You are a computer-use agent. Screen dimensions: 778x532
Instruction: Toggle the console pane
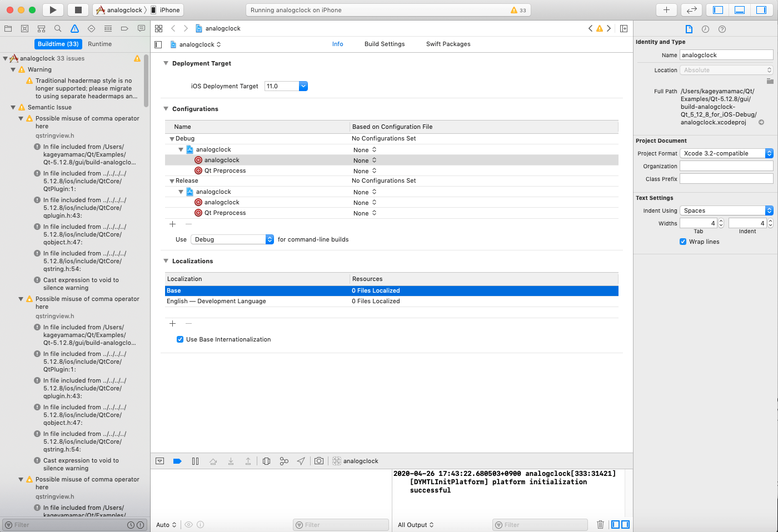tap(625, 525)
